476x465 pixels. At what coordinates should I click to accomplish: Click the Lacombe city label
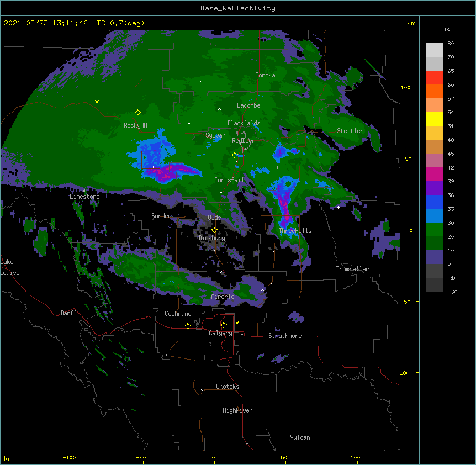click(x=248, y=105)
